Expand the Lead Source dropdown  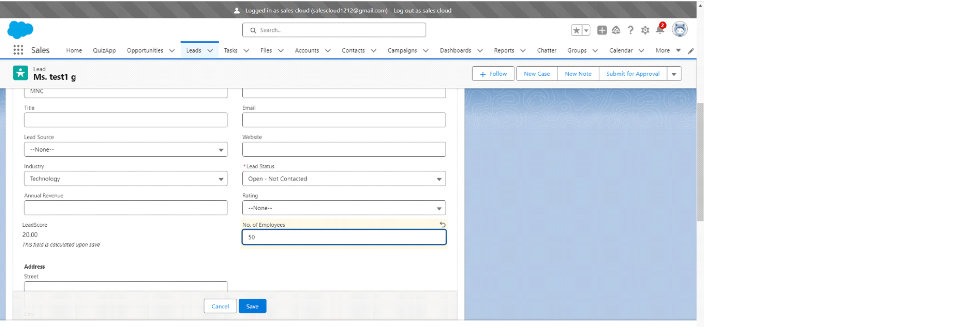click(125, 150)
